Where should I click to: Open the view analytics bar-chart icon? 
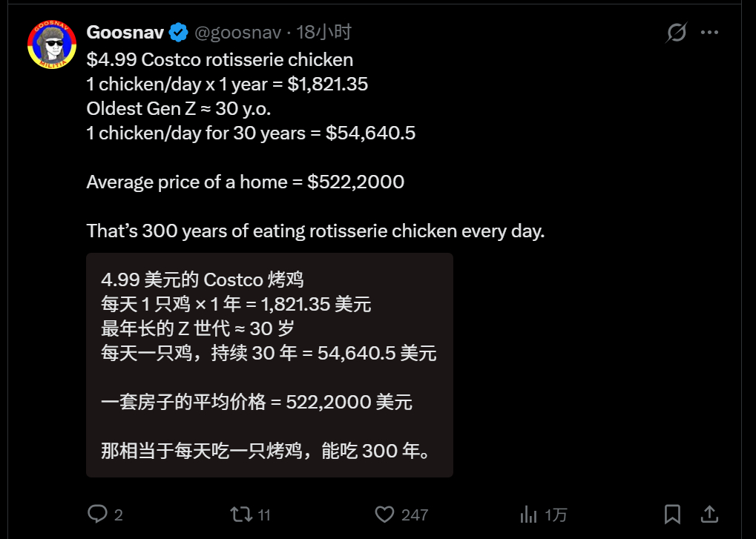coord(528,514)
